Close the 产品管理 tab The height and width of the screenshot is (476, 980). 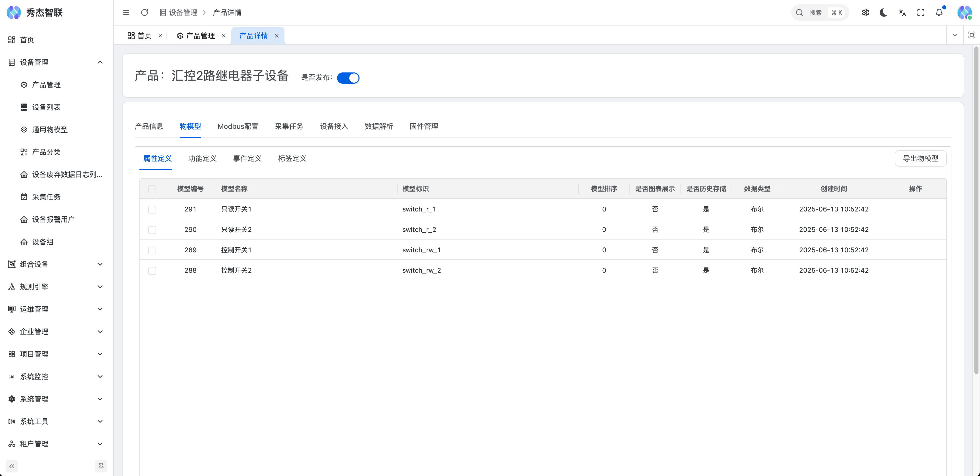click(224, 35)
